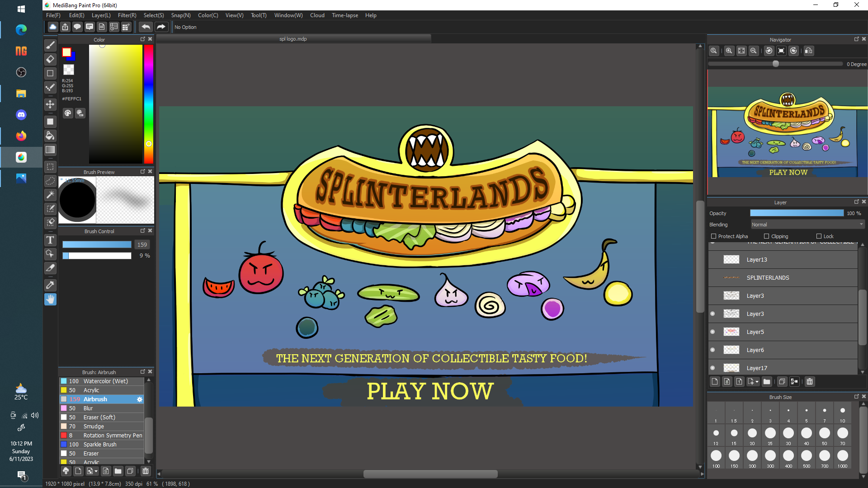Toggle the Lock checkbox
Viewport: 868px width, 488px height.
click(x=819, y=236)
